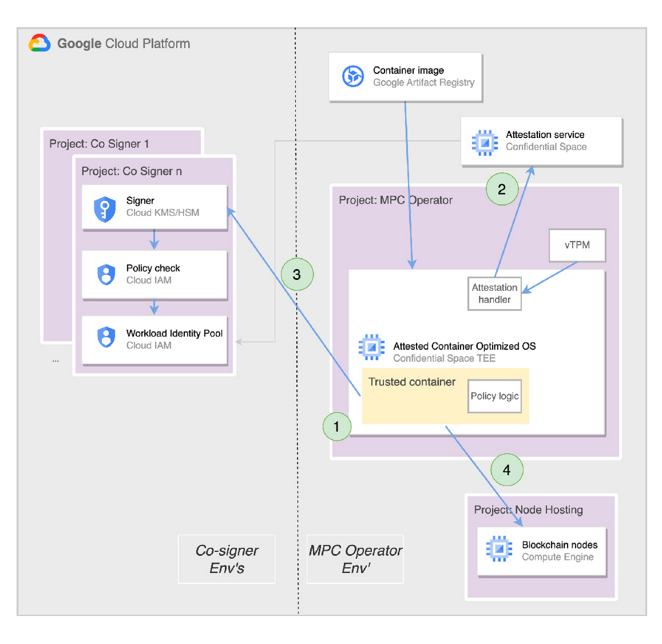This screenshot has width=662, height=644.
Task: Click the Compute Engine subtitle
Action: [x=558, y=557]
